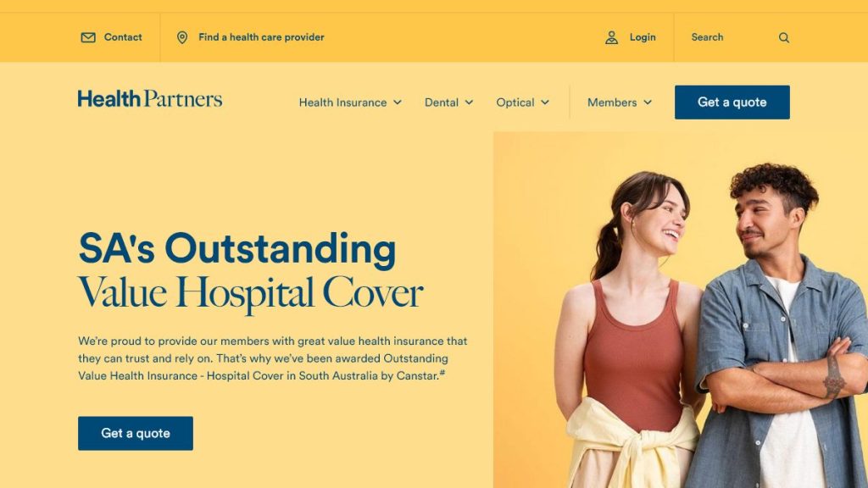Expand the Optical menu chevron
This screenshot has height=488, width=868.
545,103
